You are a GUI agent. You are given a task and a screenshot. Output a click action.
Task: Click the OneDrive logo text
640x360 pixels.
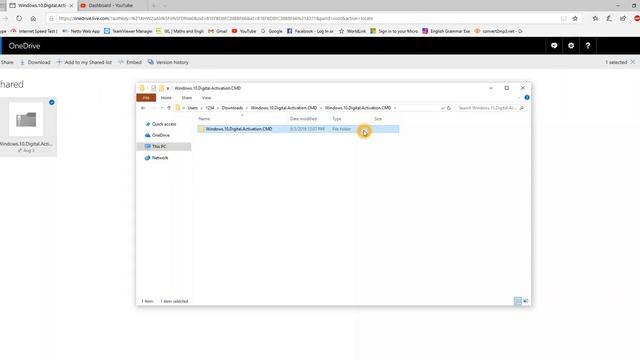coord(24,46)
